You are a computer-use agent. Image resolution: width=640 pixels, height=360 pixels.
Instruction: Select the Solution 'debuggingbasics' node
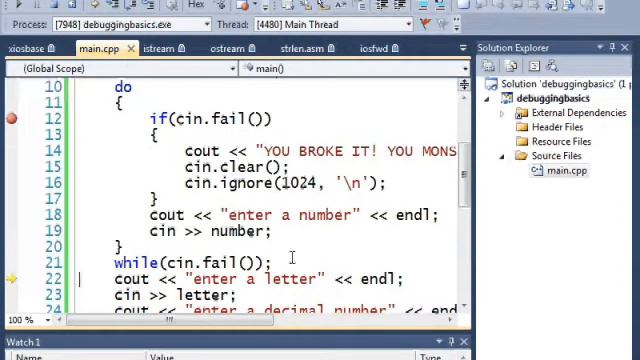(557, 84)
